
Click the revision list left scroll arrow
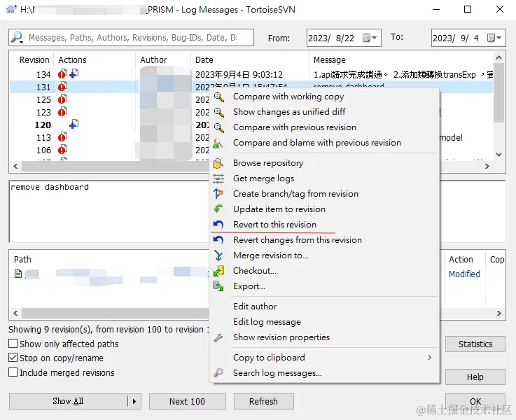coord(15,166)
